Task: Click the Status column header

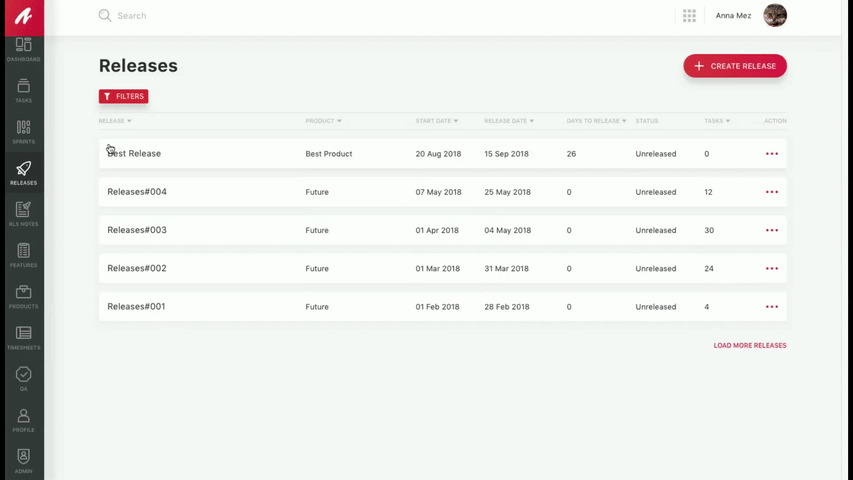Action: pyautogui.click(x=646, y=121)
